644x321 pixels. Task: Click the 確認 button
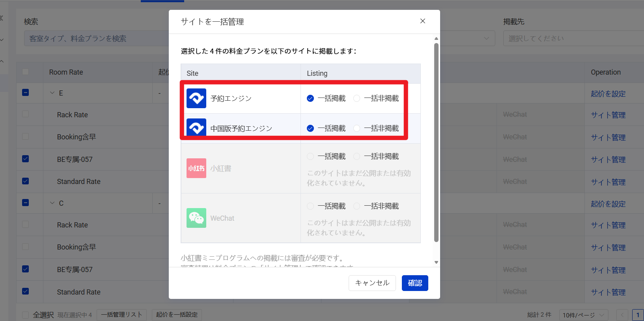pos(415,283)
